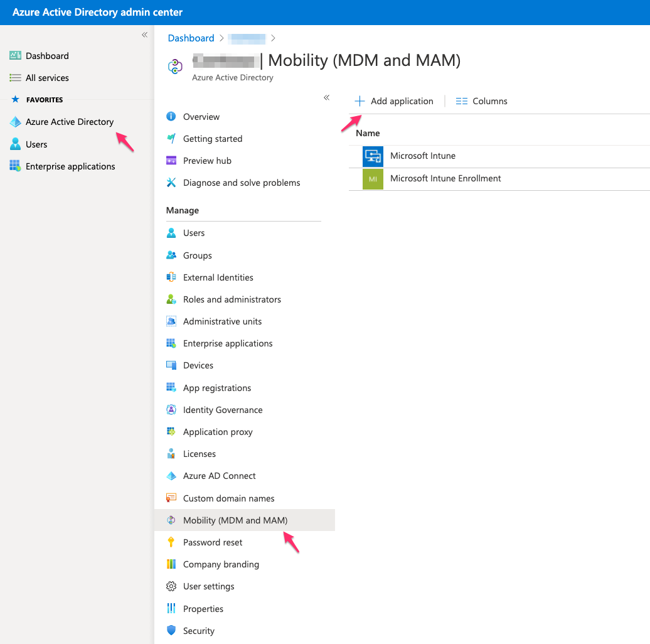Collapse the Manage navigation pane

[x=326, y=98]
